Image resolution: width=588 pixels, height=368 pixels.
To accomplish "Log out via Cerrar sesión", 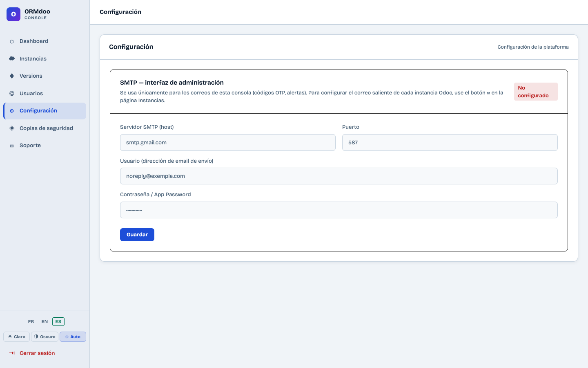I will 45,353.
